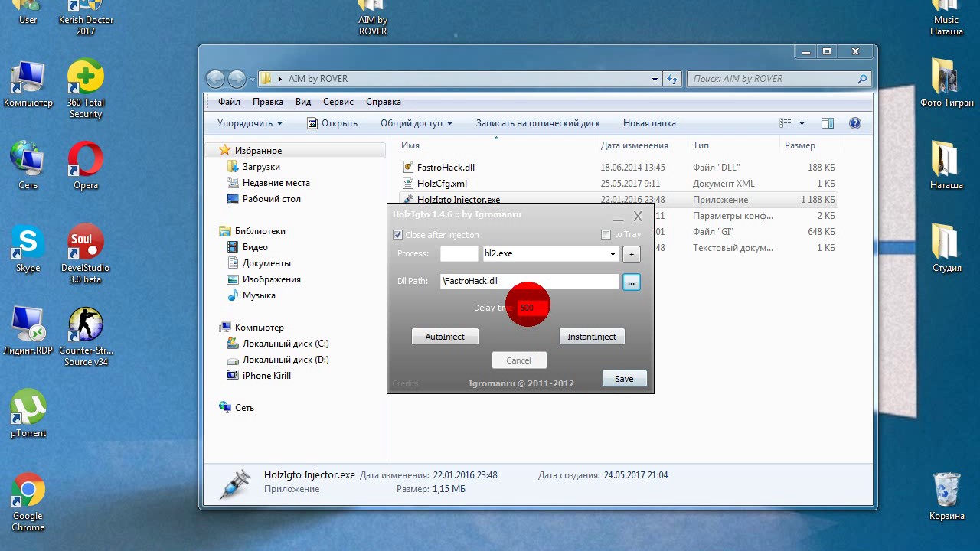Select Рабочий стол in navigation pane
The height and width of the screenshot is (551, 980).
click(x=271, y=199)
